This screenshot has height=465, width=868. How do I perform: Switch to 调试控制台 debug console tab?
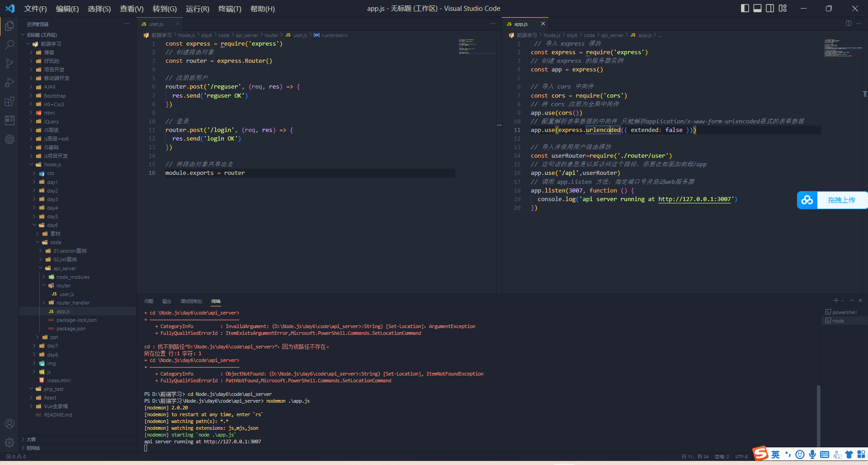click(191, 301)
